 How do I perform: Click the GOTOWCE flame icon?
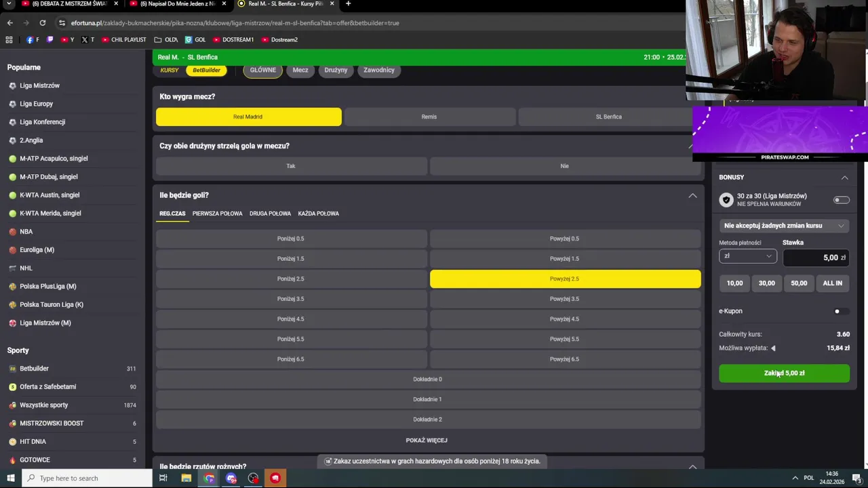pos(12,460)
